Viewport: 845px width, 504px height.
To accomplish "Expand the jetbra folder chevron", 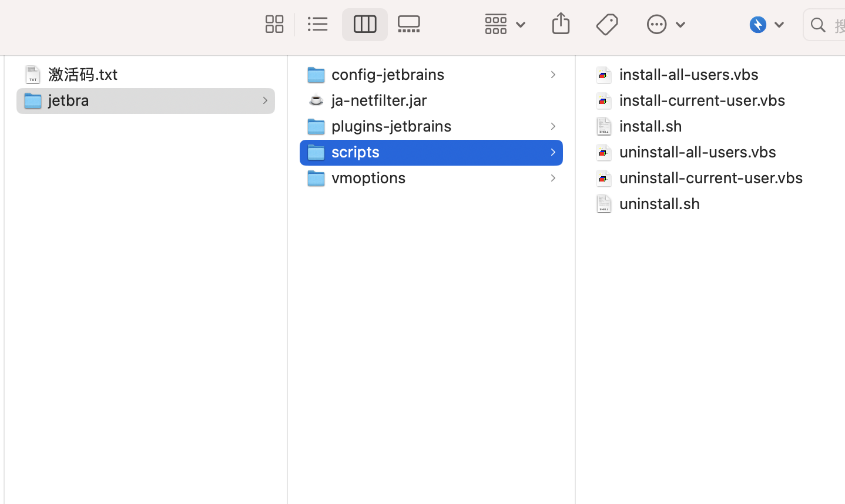I will [265, 100].
